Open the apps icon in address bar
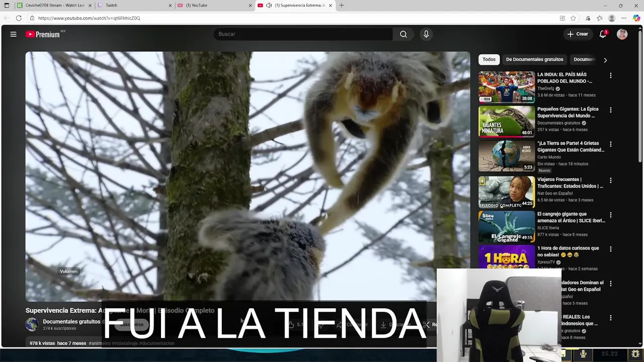This screenshot has height=362, width=644. coord(562,18)
